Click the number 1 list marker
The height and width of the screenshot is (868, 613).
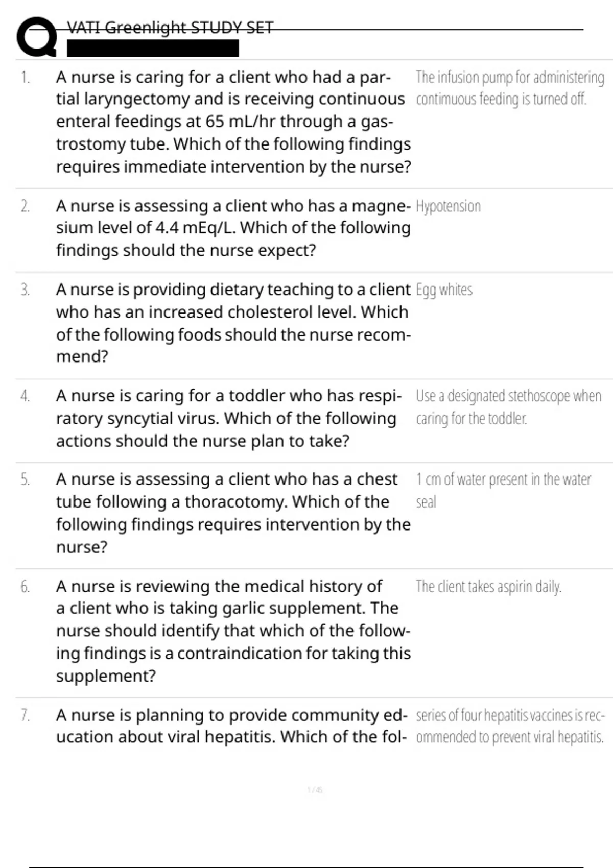click(26, 78)
